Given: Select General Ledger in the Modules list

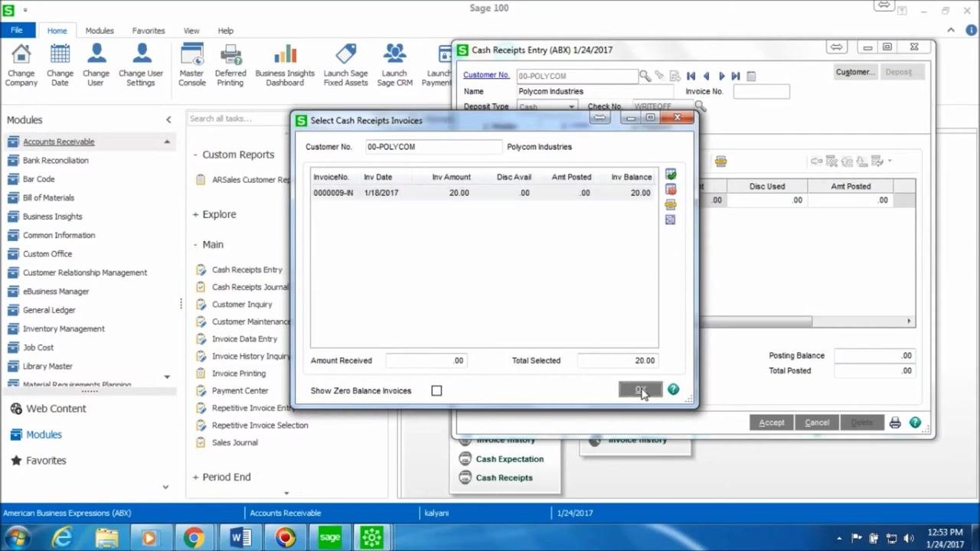Looking at the screenshot, I should 49,310.
